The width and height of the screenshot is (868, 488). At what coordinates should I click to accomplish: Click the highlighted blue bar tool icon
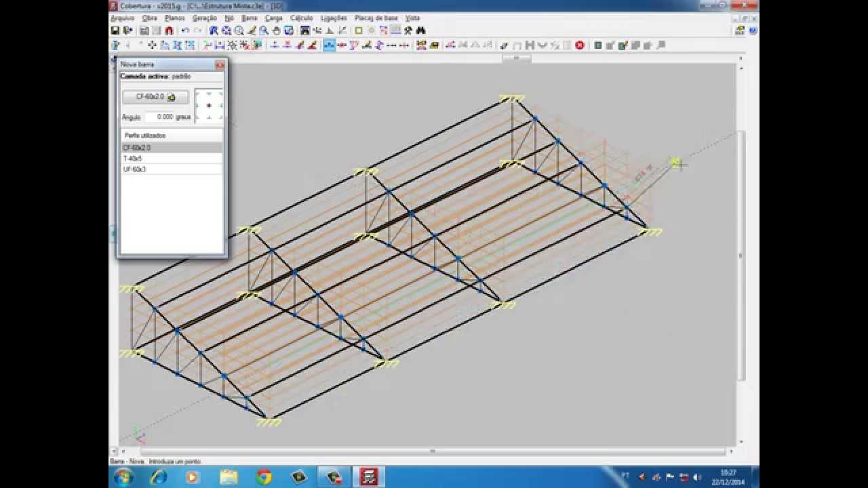pos(329,45)
